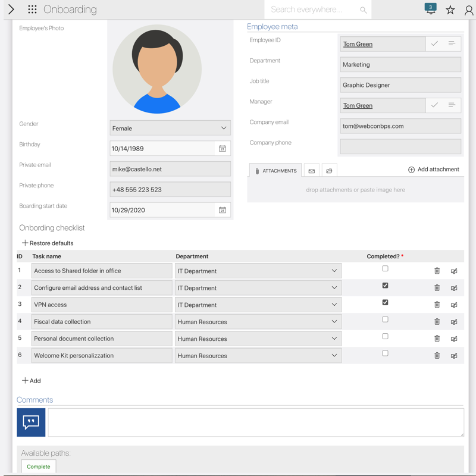The width and height of the screenshot is (476, 476).
Task: Switch to the email envelope tab
Action: point(311,171)
